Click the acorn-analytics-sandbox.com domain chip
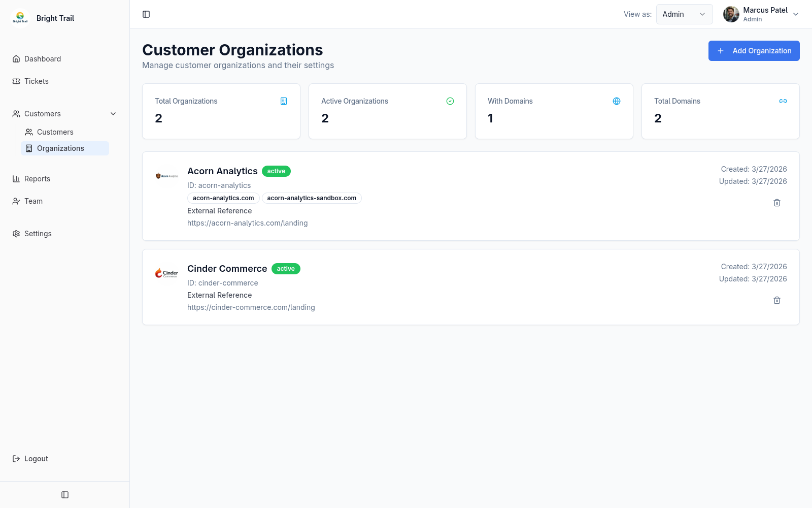812x508 pixels. (x=312, y=198)
